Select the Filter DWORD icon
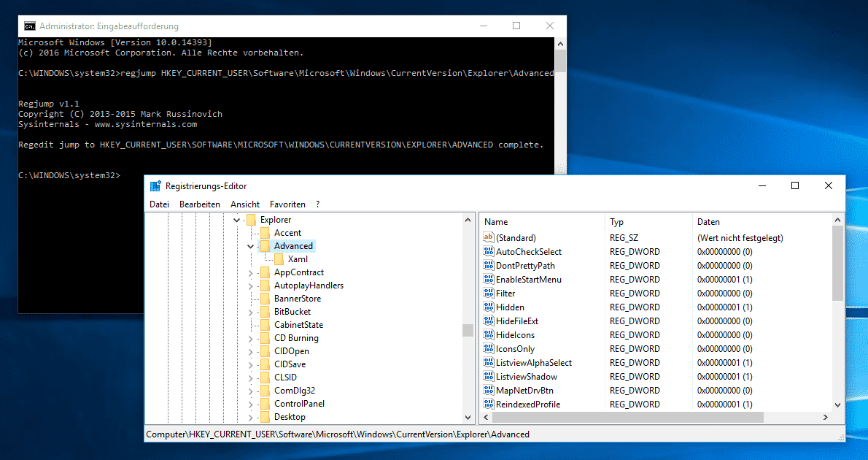The height and width of the screenshot is (460, 868). 488,293
